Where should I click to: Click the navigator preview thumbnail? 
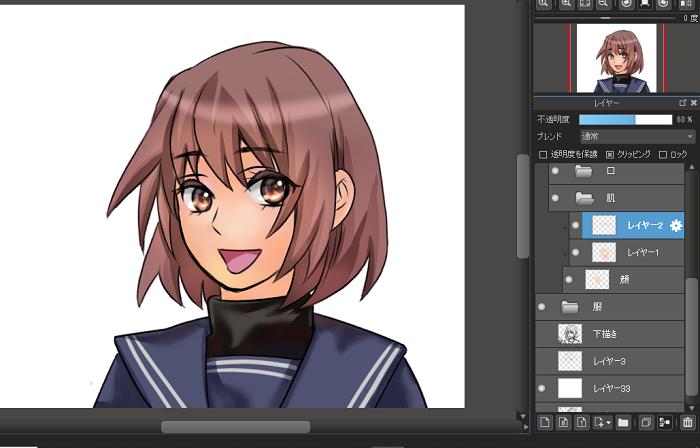pyautogui.click(x=614, y=58)
